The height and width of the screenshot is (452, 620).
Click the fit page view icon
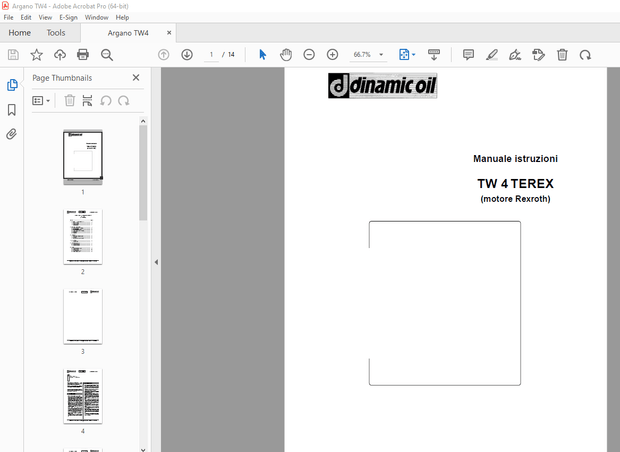point(404,55)
